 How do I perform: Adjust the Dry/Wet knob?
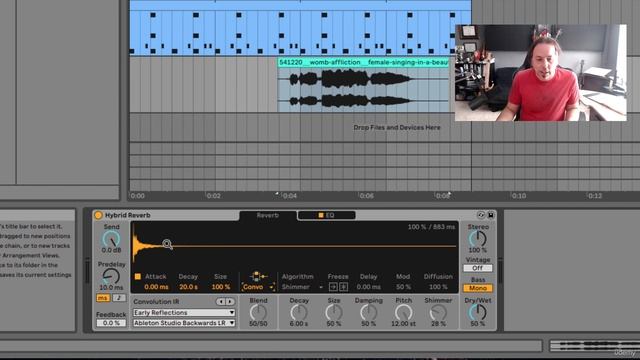click(x=478, y=313)
